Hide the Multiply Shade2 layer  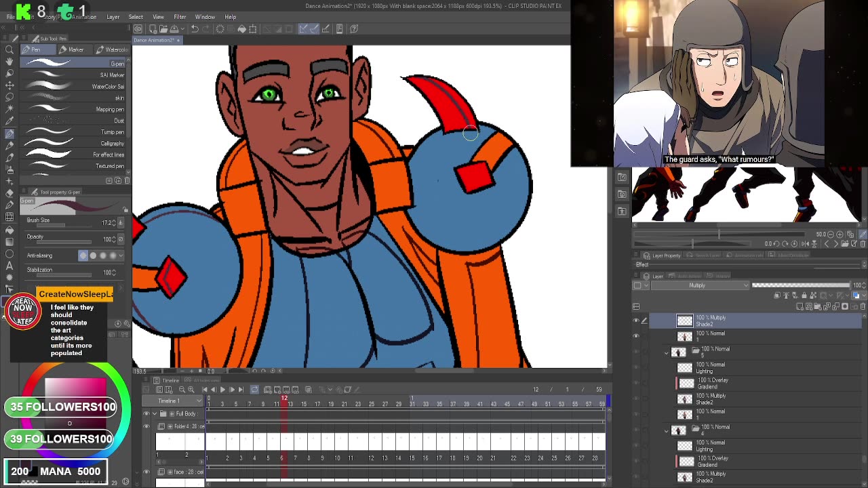[636, 321]
